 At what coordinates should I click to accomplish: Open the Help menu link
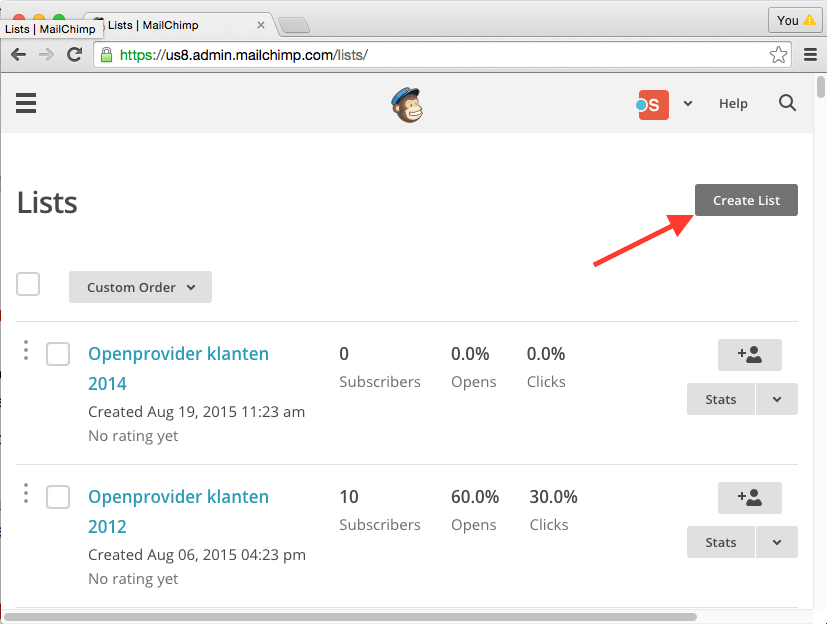click(733, 103)
